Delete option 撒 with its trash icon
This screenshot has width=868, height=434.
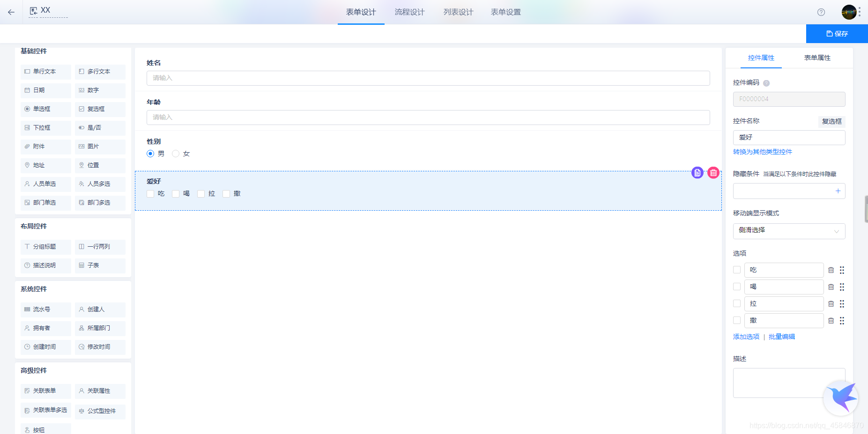point(831,321)
